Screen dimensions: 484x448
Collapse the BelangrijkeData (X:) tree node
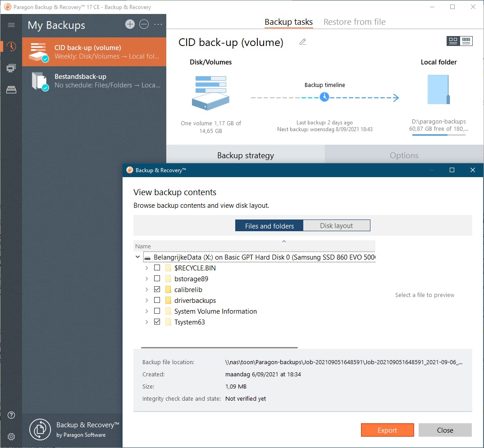tap(137, 257)
